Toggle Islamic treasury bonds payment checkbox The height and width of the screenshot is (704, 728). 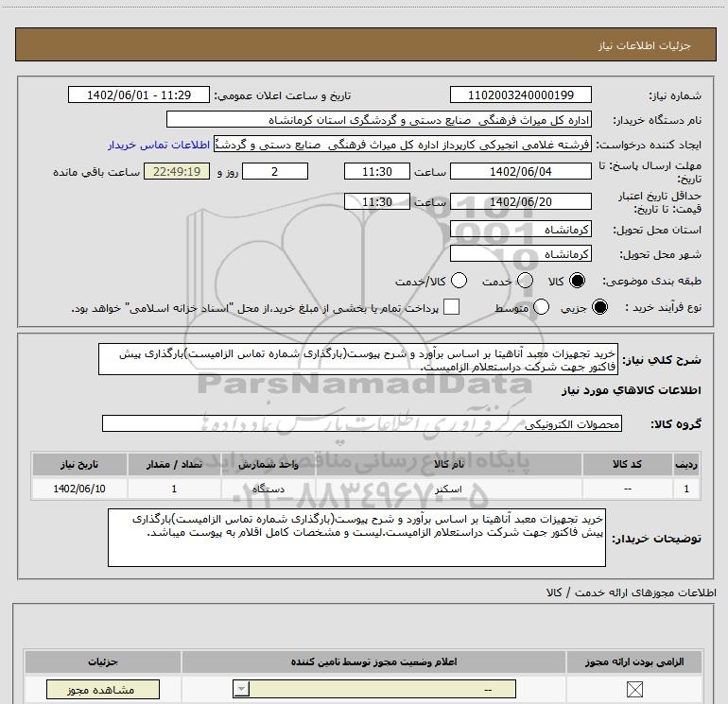point(451,307)
